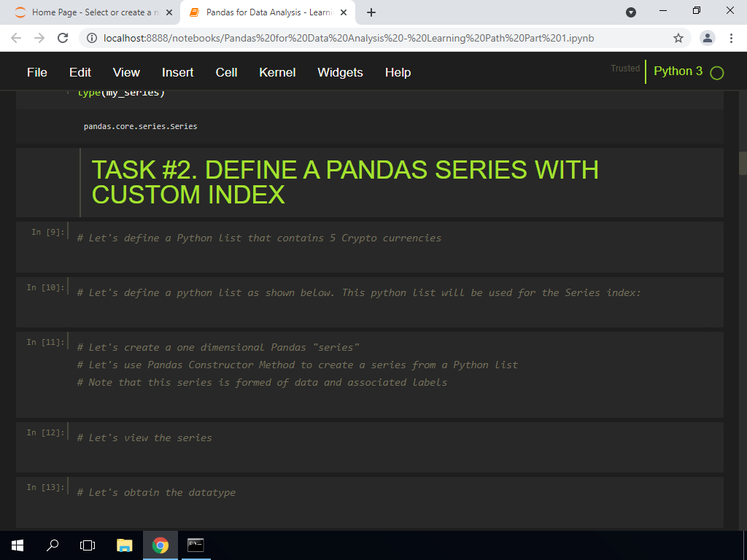Open Windows Start menu
Viewport: 747px width, 560px height.
(16, 545)
